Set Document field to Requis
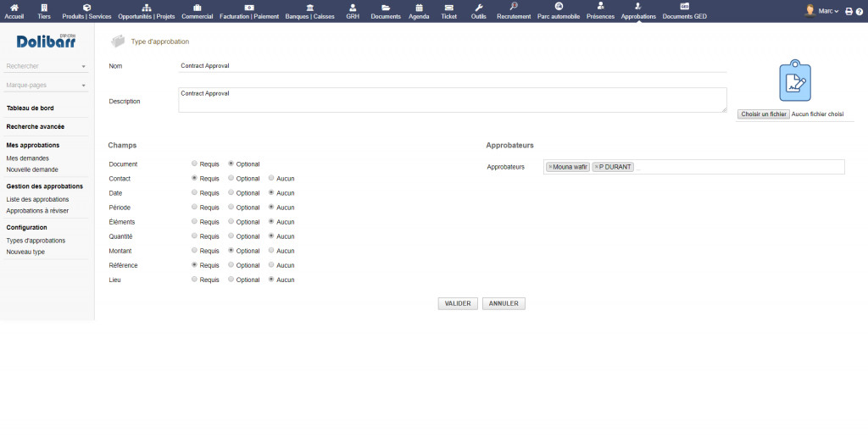 tap(195, 164)
